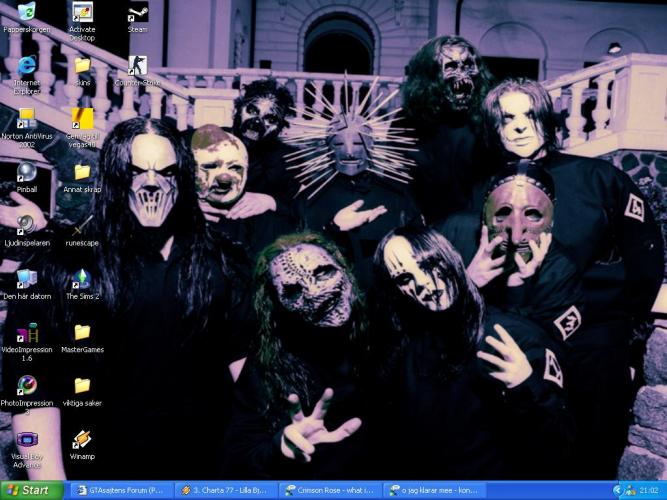Select the runescape desktop shortcut
The height and width of the screenshot is (500, 667).
(82, 225)
